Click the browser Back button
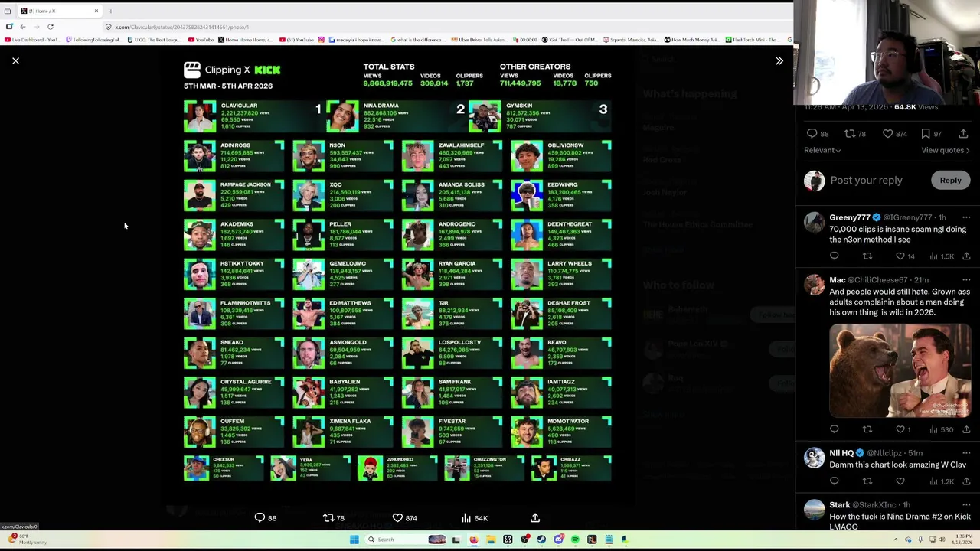980x551 pixels. (x=23, y=27)
